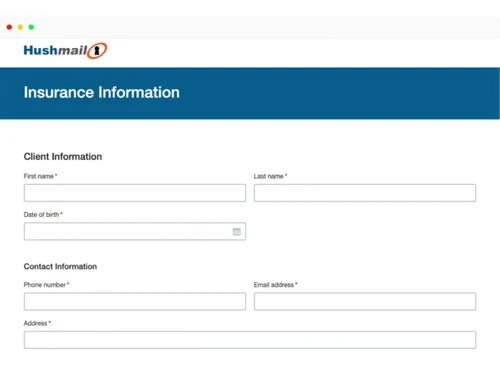Click the Email address label
The height and width of the screenshot is (375, 500).
point(274,285)
